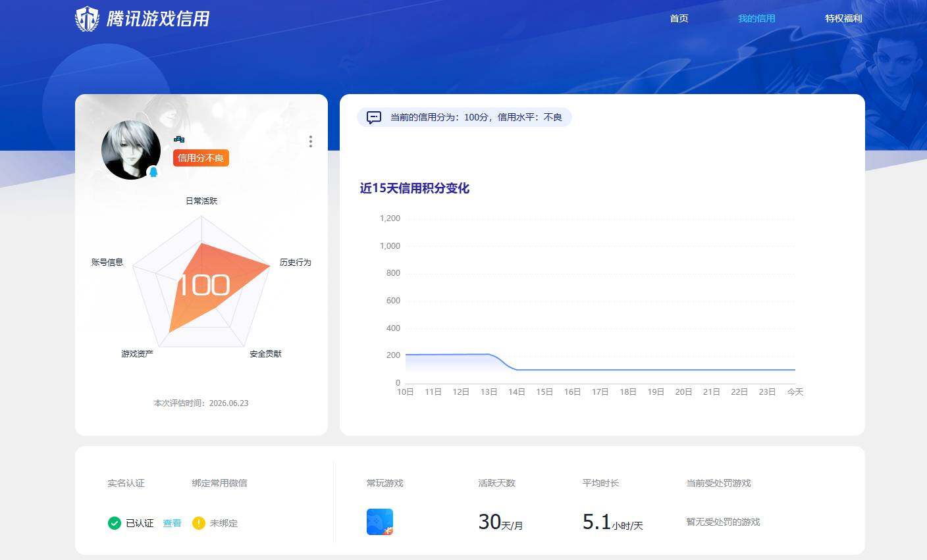This screenshot has height=560, width=927.
Task: Click the QQ penguin badge on avatar
Action: (x=153, y=172)
